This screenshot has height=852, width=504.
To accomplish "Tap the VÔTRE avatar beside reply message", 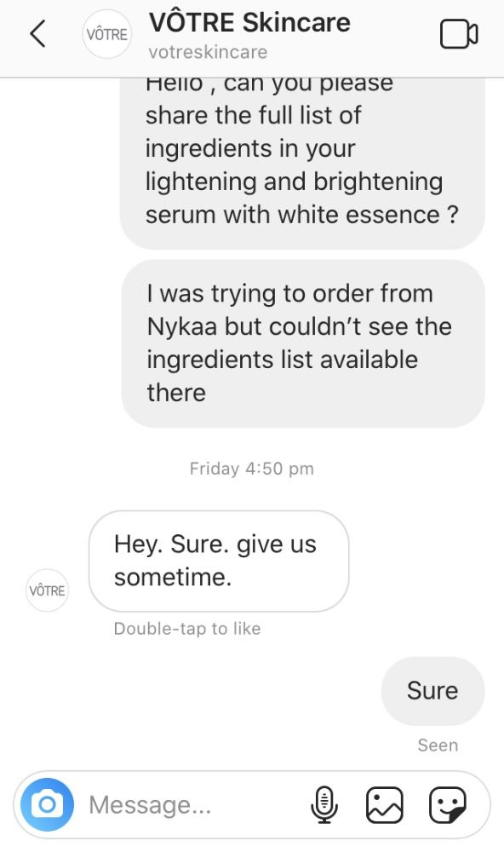I will [x=48, y=590].
